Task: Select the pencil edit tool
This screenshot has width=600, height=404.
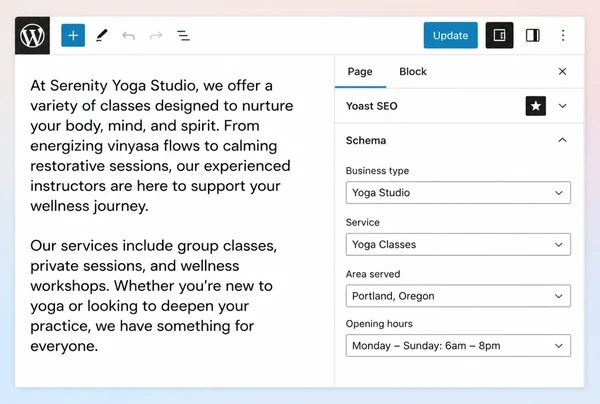Action: point(101,36)
